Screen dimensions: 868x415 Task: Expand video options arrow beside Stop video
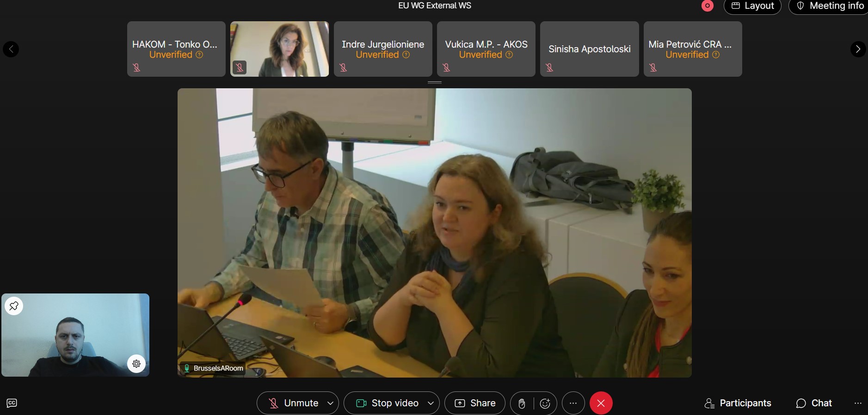click(431, 403)
